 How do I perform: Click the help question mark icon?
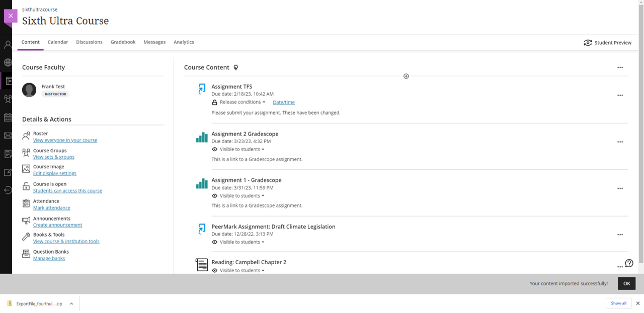(629, 263)
